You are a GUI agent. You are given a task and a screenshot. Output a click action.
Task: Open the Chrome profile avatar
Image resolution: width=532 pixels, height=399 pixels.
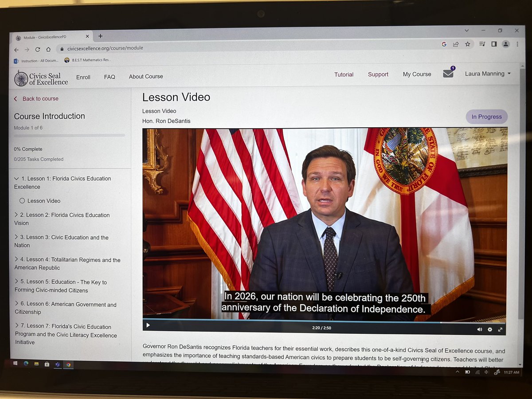(506, 44)
